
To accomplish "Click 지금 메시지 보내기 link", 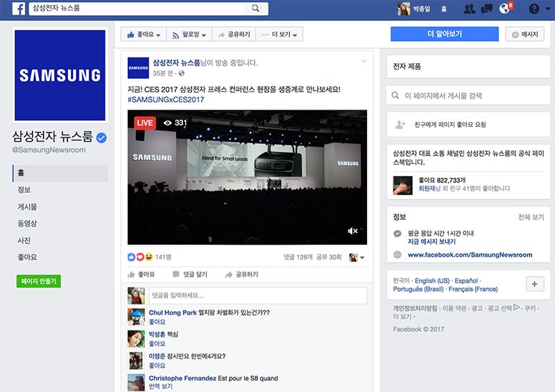I will click(432, 241).
